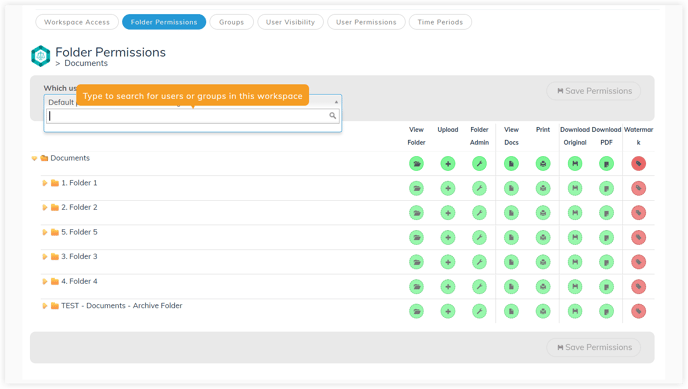Click Upload icon for 1. Folder 1

[448, 188]
